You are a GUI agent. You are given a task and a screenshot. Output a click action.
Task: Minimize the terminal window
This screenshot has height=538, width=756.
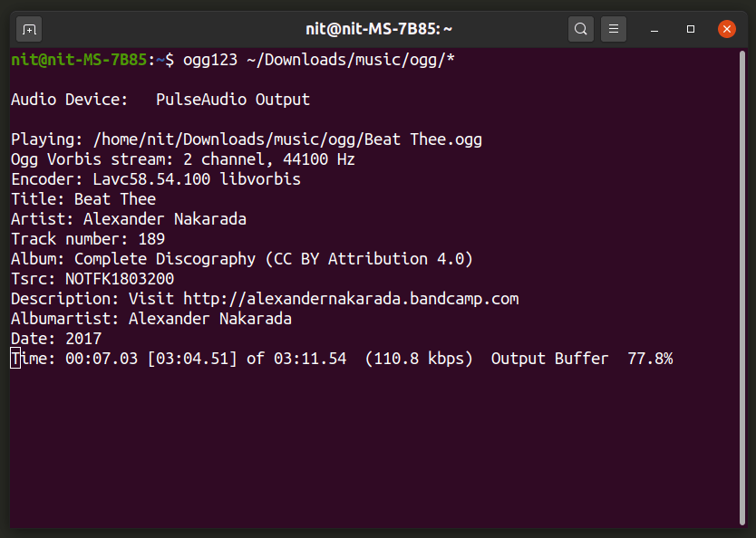654,28
